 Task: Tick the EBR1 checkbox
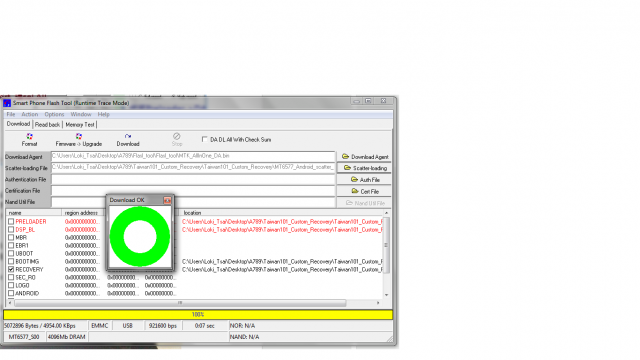[x=11, y=245]
